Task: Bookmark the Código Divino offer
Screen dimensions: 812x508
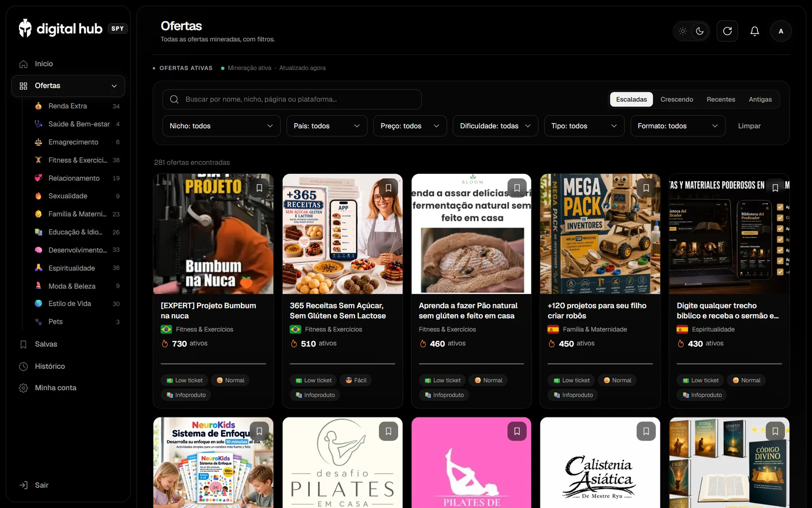Action: click(x=775, y=431)
